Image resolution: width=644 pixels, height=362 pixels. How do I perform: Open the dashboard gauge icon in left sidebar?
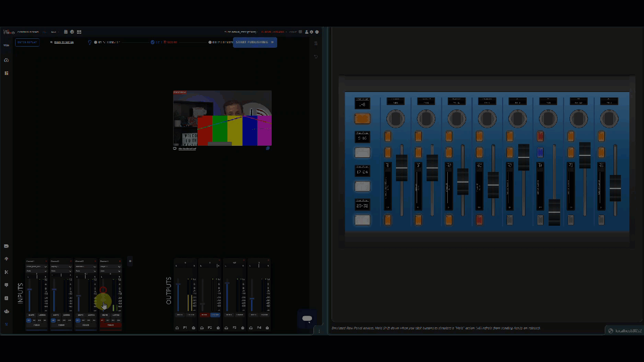7,60
